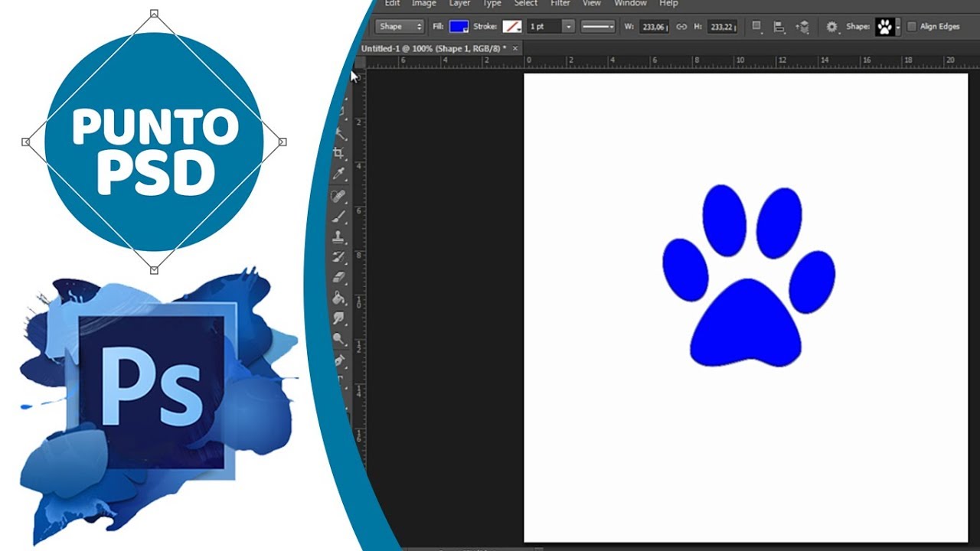
Task: Open the Path operations icon
Action: [756, 27]
